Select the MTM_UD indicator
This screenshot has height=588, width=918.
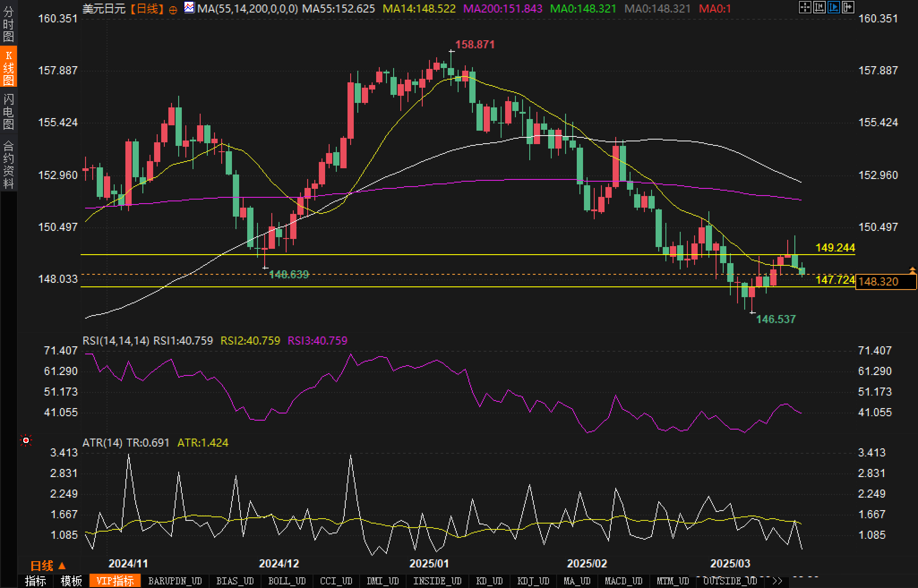coord(673,581)
